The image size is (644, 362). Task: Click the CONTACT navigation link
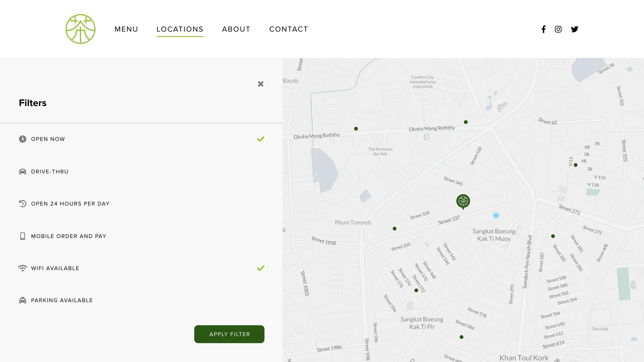[289, 29]
